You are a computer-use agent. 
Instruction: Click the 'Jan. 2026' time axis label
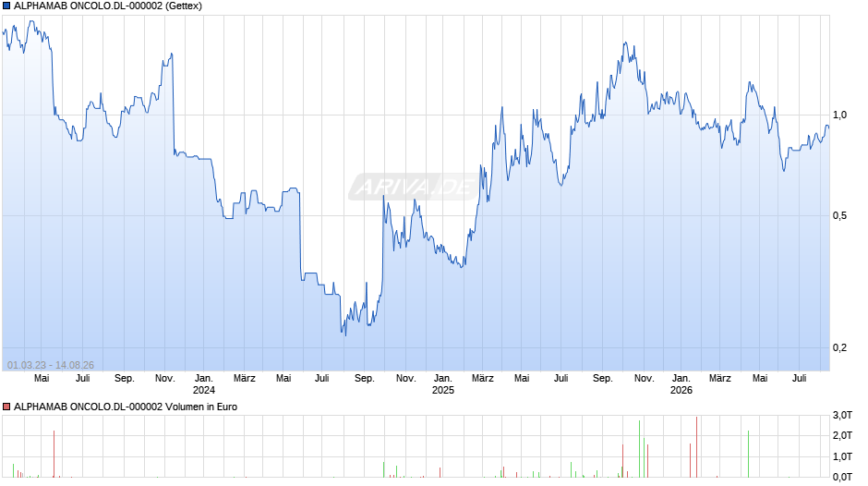681,384
